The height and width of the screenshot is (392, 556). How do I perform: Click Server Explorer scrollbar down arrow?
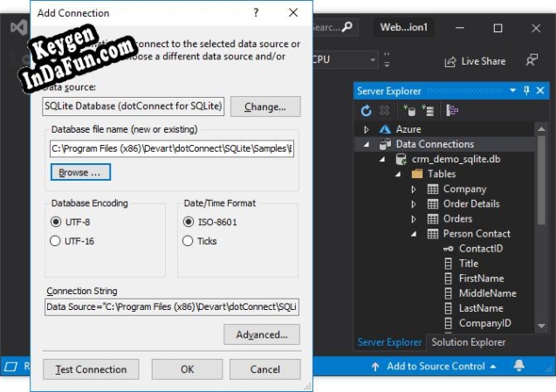pos(541,326)
